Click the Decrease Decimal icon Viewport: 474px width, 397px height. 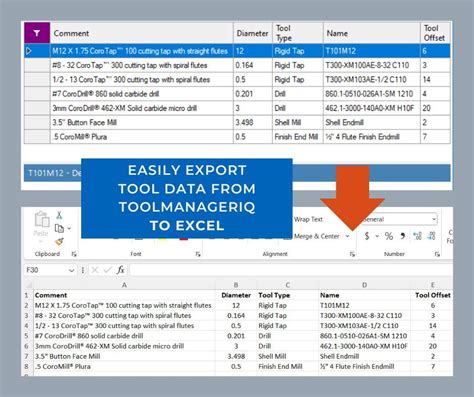point(431,236)
